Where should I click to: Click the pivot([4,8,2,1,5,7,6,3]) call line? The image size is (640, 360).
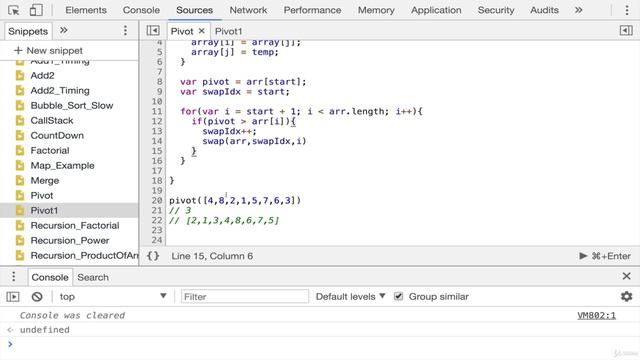[235, 200]
